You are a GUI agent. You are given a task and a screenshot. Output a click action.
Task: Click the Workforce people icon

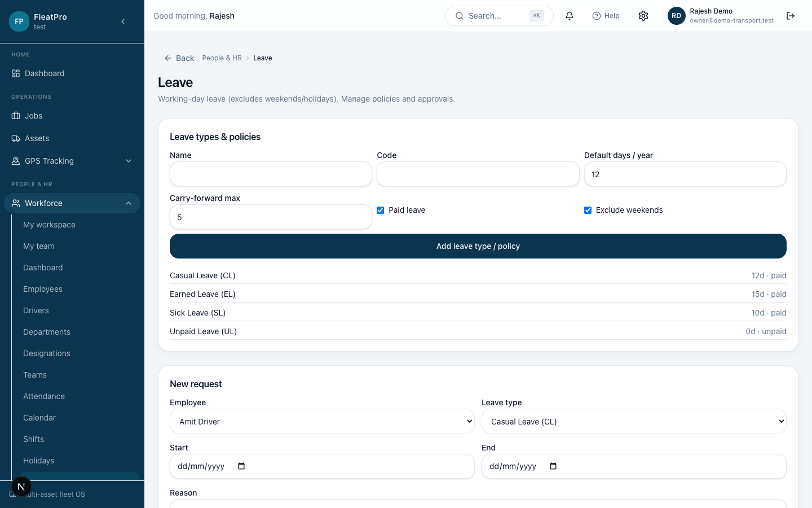[x=16, y=203]
